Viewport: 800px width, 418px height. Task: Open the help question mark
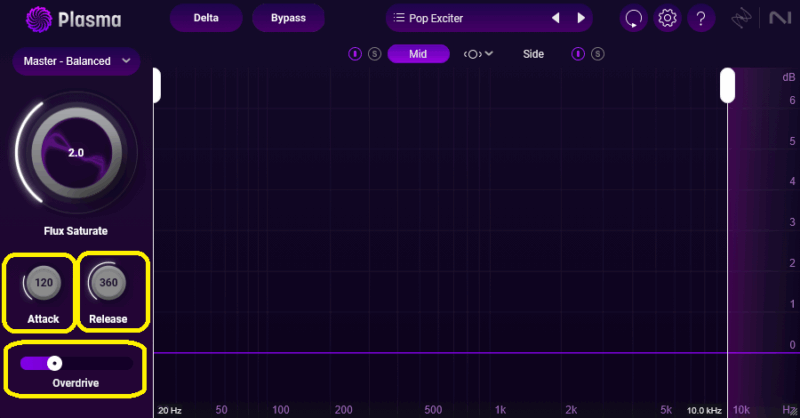701,18
